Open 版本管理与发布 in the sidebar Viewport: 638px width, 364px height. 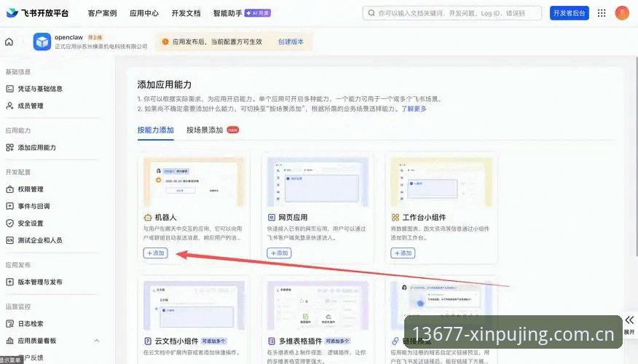coord(40,282)
